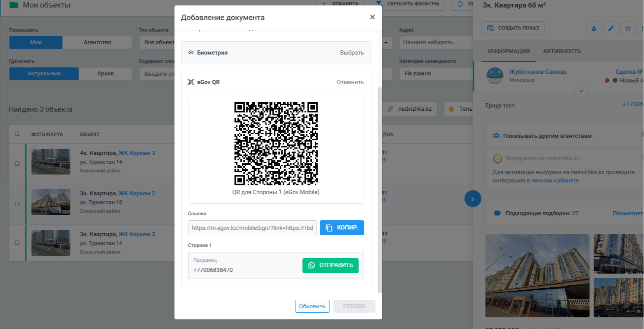Open ЖК Коркем 3 link in 4к. Квартира row
The height and width of the screenshot is (329, 644).
pos(137,153)
